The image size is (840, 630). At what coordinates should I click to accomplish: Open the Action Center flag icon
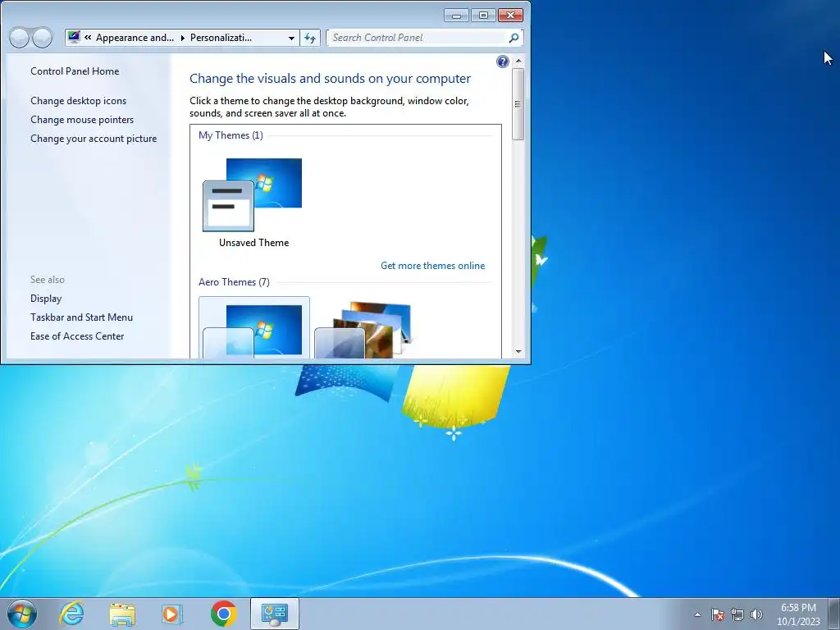coord(718,614)
